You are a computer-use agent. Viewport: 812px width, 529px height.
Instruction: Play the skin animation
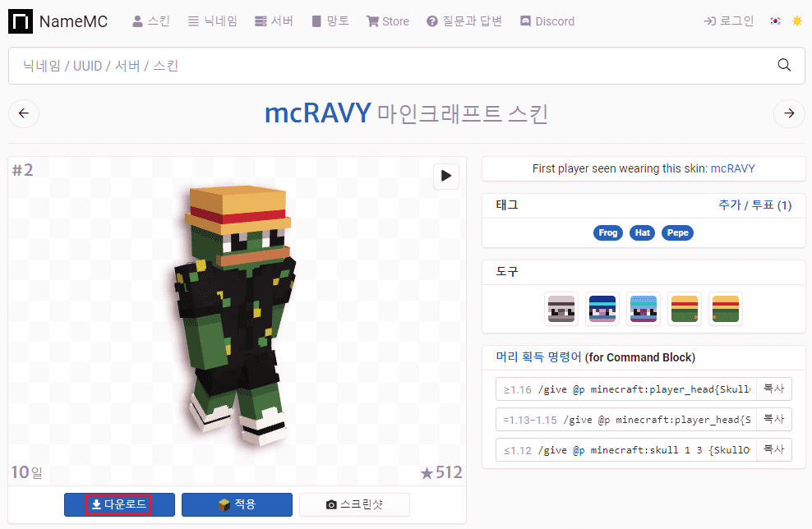click(x=446, y=176)
